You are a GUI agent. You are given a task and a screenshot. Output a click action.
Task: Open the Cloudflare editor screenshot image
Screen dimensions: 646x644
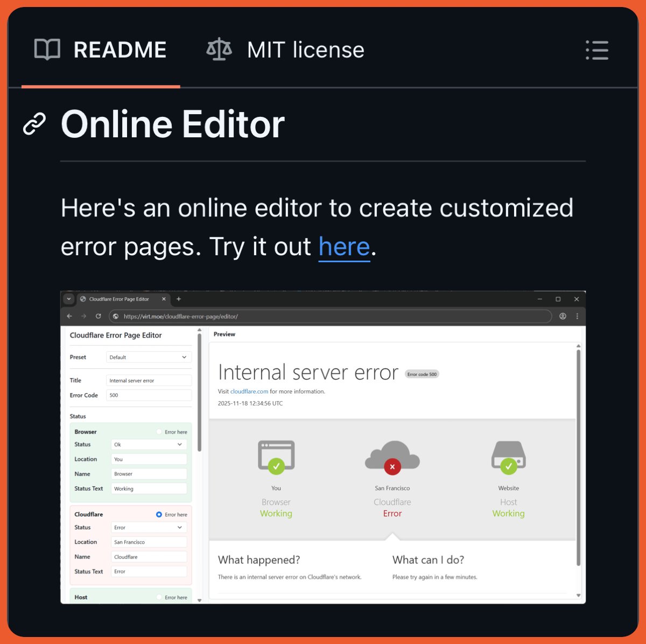click(x=323, y=447)
